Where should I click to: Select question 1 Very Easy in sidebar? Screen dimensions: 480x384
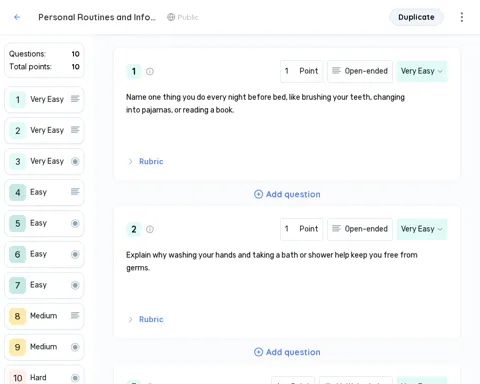tap(44, 100)
